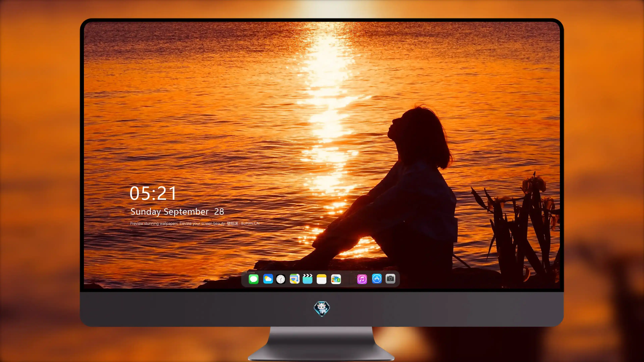Launch the Videos clapperboard app

tap(308, 279)
